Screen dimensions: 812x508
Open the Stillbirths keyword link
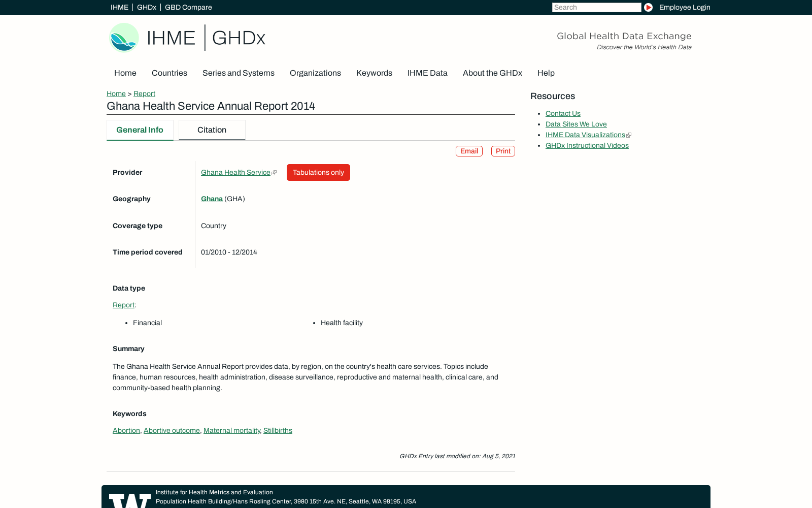(278, 430)
